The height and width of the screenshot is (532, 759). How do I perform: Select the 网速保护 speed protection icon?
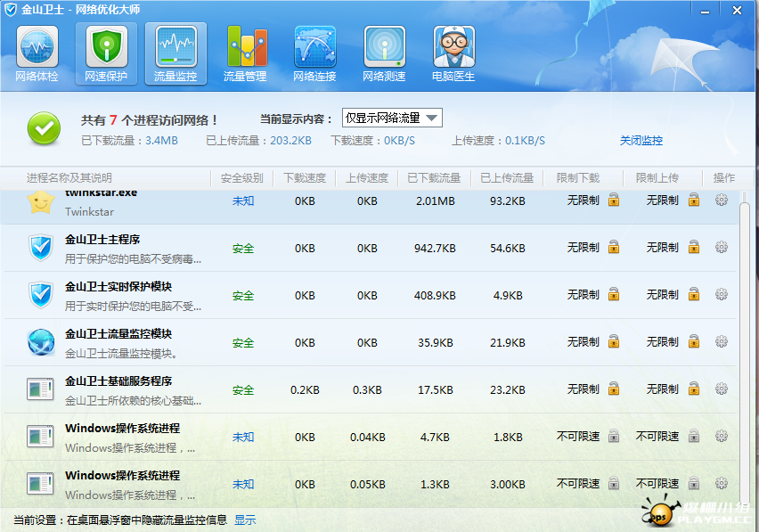pyautogui.click(x=106, y=54)
